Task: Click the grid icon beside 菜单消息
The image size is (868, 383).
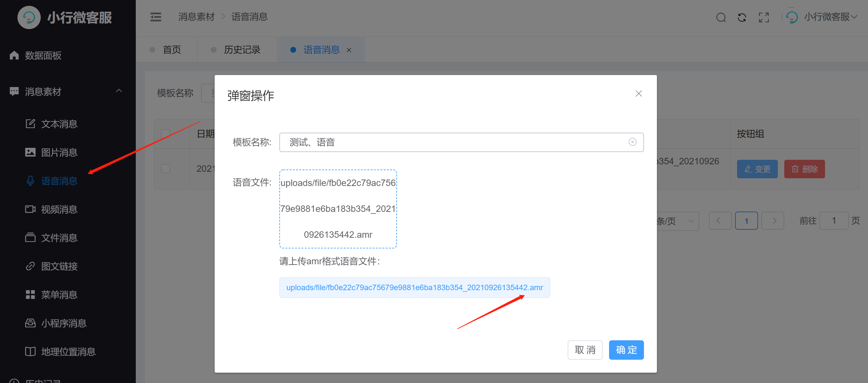Action: pos(30,294)
